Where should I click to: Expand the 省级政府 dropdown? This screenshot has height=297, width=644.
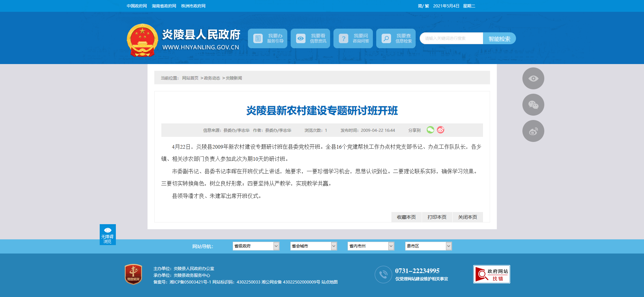pos(256,246)
